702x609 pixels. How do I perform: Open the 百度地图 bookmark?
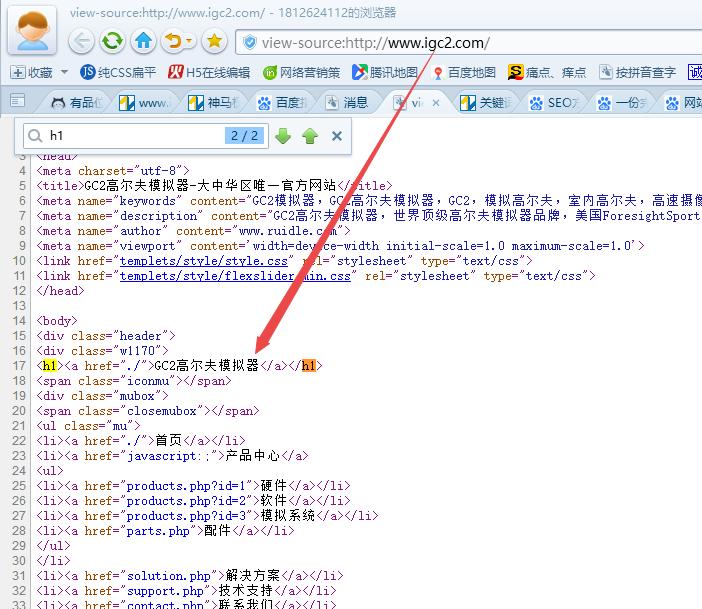(x=464, y=72)
